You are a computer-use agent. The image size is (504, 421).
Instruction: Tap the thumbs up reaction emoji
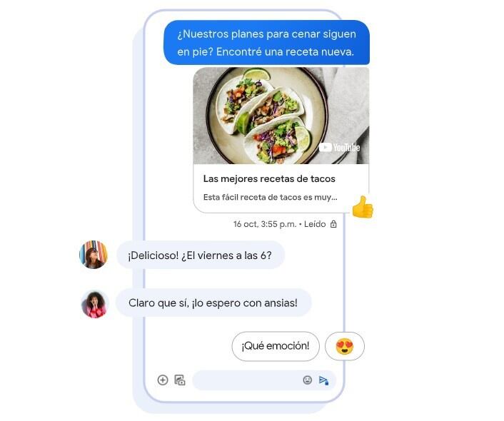click(x=362, y=207)
